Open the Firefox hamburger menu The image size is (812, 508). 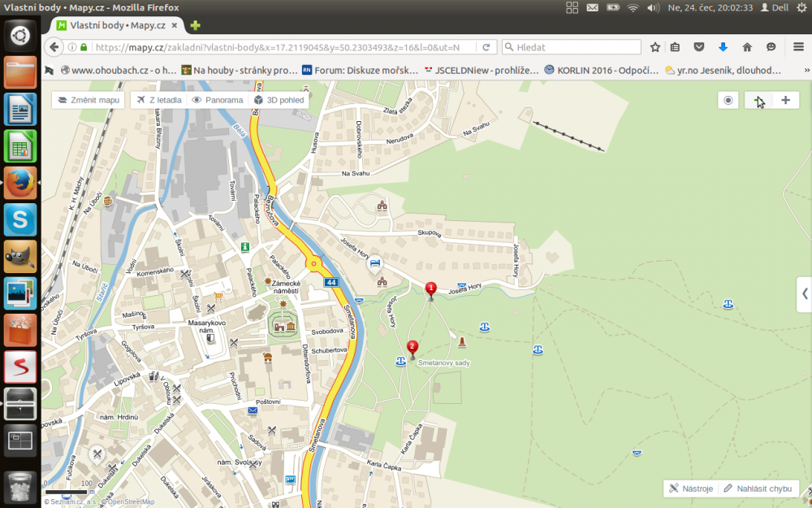tap(798, 47)
